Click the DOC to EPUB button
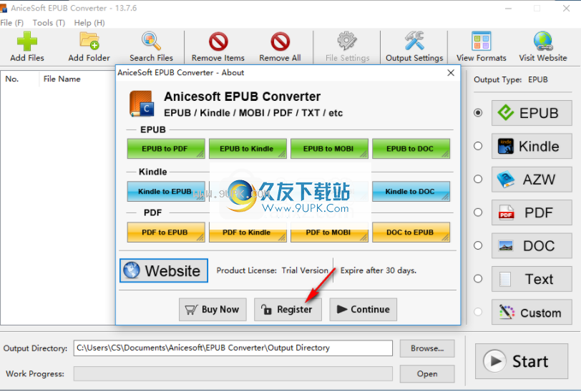Image resolution: width=581 pixels, height=392 pixels. coord(411,232)
